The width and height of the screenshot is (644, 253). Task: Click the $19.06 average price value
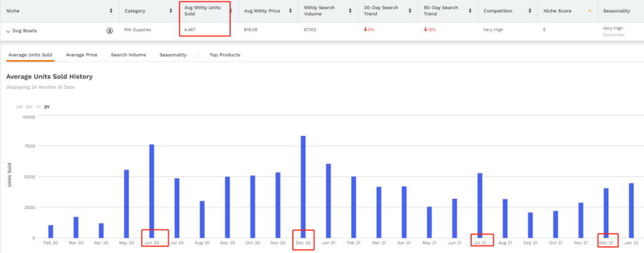(250, 30)
